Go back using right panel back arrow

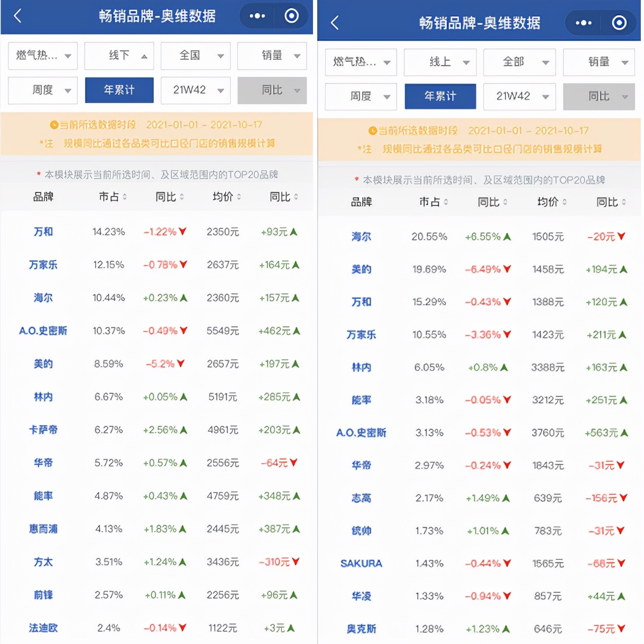click(334, 23)
